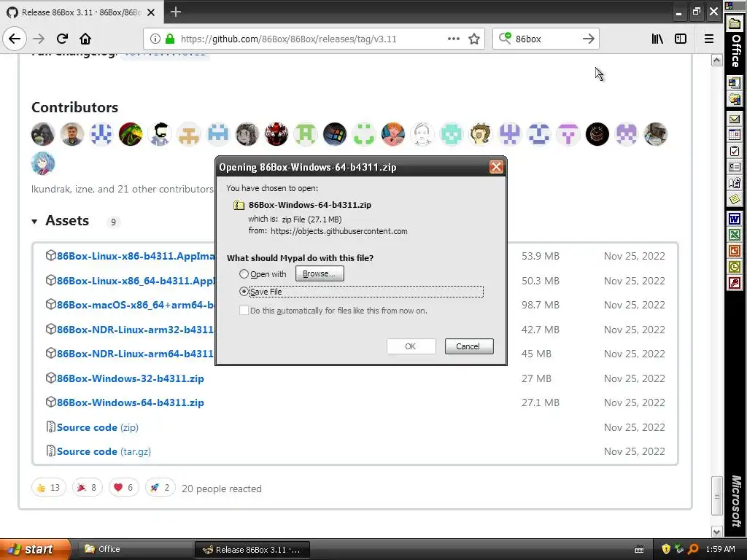The image size is (747, 560).
Task: Click the rocket reaction button
Action: pos(160,488)
